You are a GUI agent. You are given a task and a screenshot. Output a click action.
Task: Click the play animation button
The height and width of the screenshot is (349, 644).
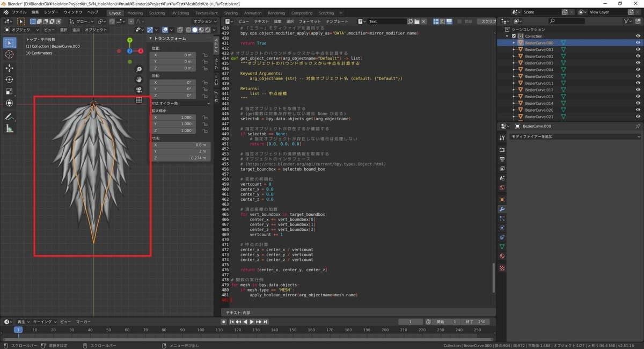point(252,322)
